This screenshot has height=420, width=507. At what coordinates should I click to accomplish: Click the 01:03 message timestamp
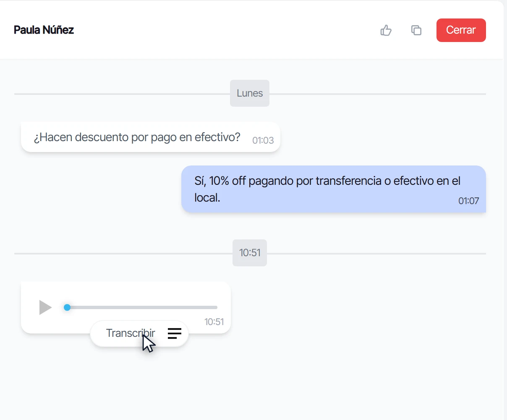click(x=263, y=140)
